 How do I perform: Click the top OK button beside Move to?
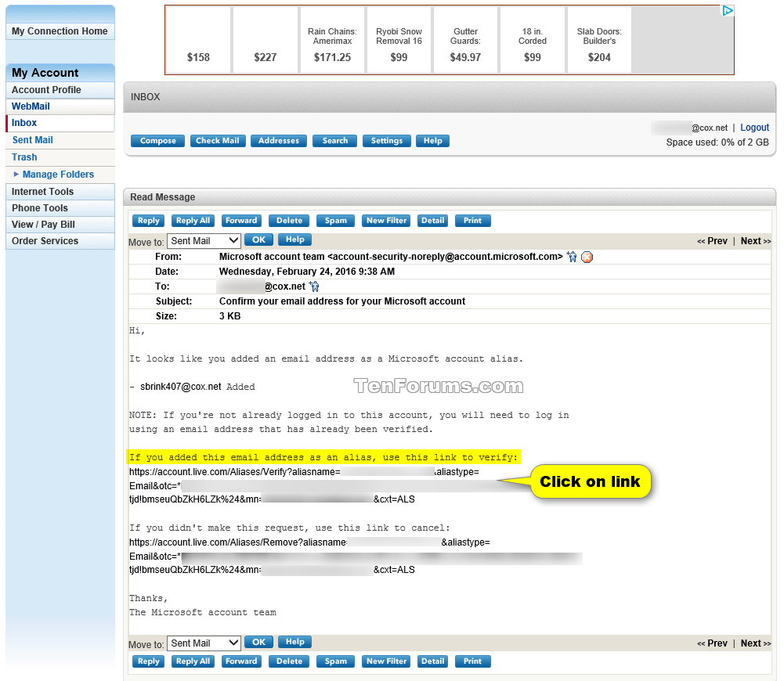point(258,240)
